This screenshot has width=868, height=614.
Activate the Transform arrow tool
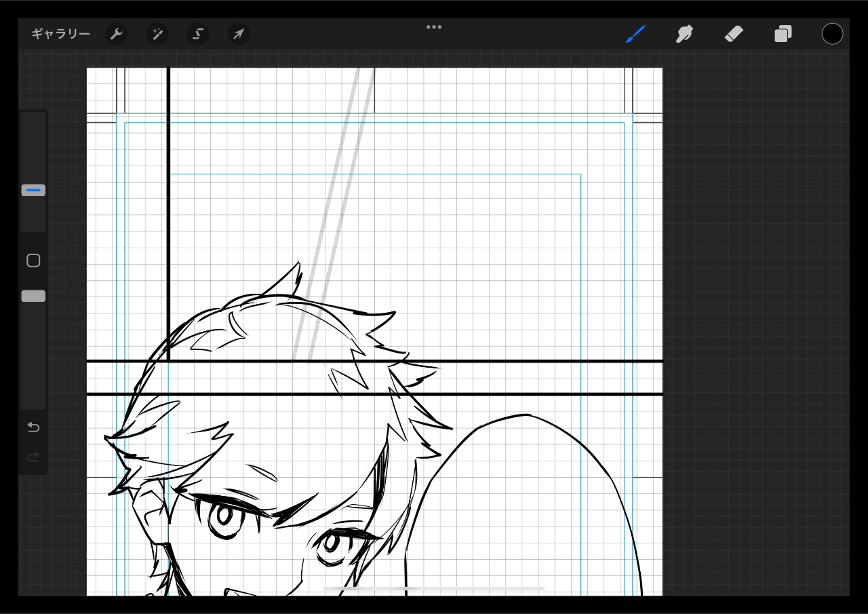(239, 34)
